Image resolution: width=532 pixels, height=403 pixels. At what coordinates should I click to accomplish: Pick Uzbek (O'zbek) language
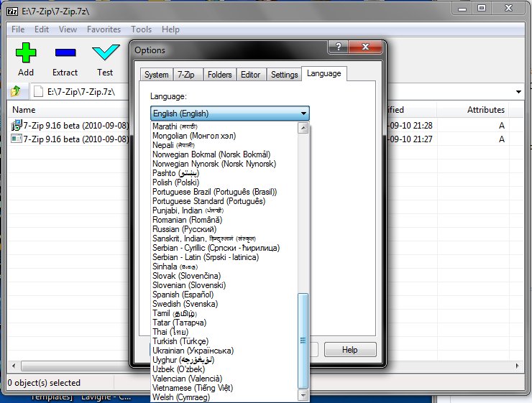[224, 369]
